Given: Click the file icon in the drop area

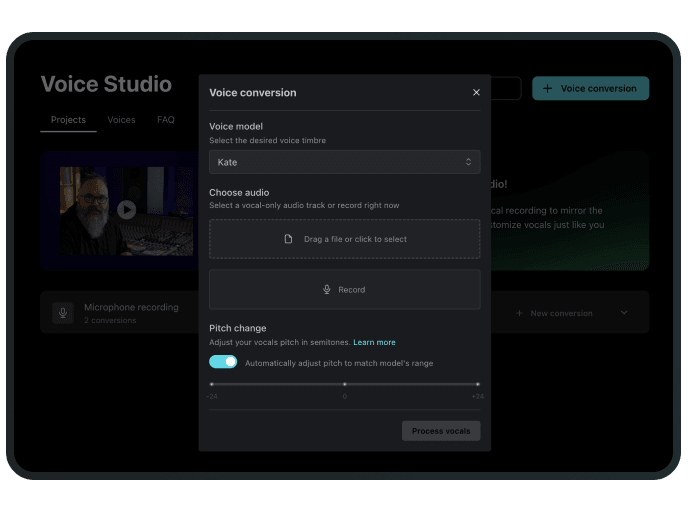Looking at the screenshot, I should (x=289, y=240).
